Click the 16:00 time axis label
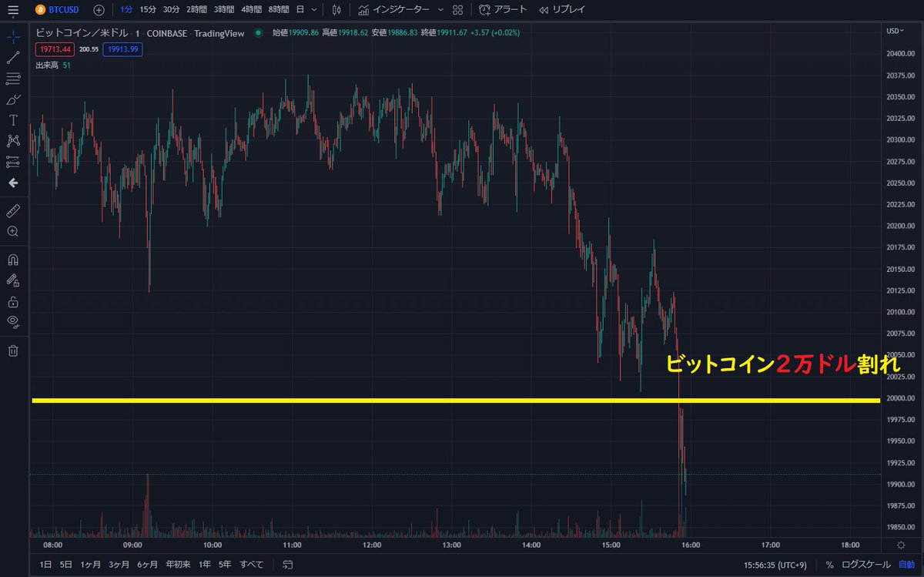Viewport: 924px width, 577px height. click(x=690, y=545)
